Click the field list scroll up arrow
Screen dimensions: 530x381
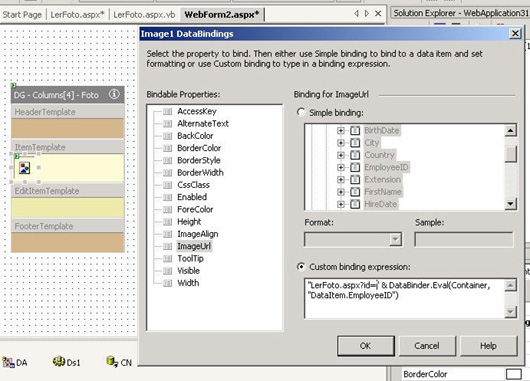511,130
